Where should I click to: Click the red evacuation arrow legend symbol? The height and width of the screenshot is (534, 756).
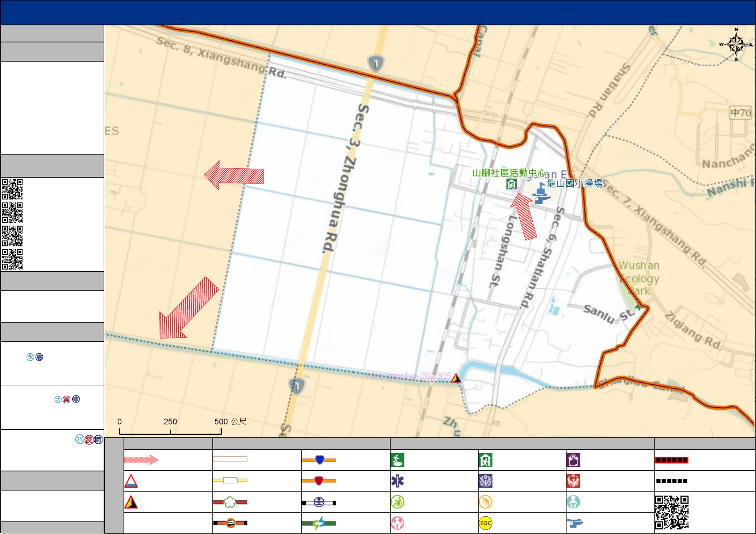click(x=141, y=460)
